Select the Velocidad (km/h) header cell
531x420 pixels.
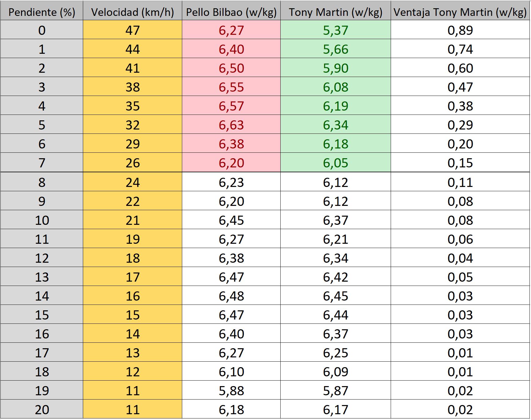[x=132, y=12]
